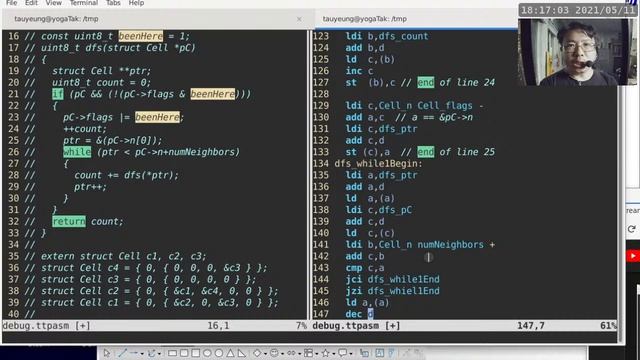Click the right pane debug.ttpasm status bar

pyautogui.click(x=464, y=326)
